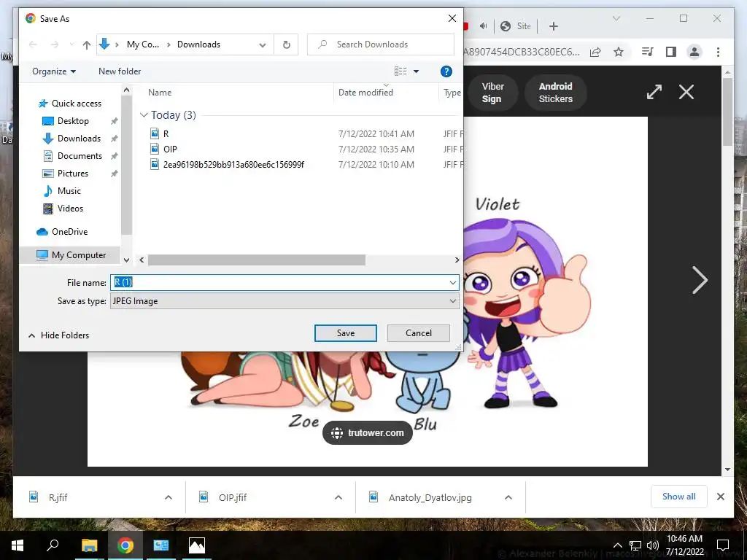Open Anatoly_Dyatlov.jpg from the downloads bar
Screen dimensions: 747x560
[430, 497]
